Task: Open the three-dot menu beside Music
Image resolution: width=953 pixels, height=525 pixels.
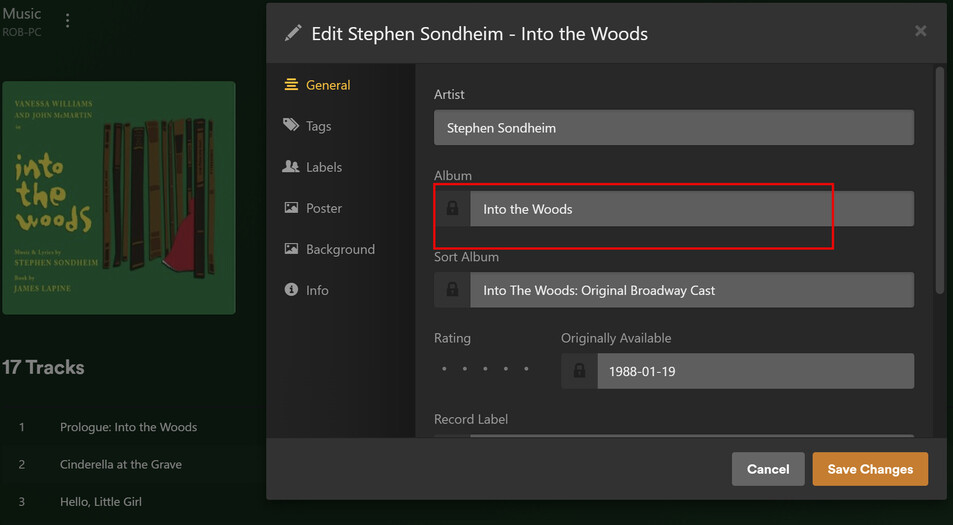Action: pos(68,20)
